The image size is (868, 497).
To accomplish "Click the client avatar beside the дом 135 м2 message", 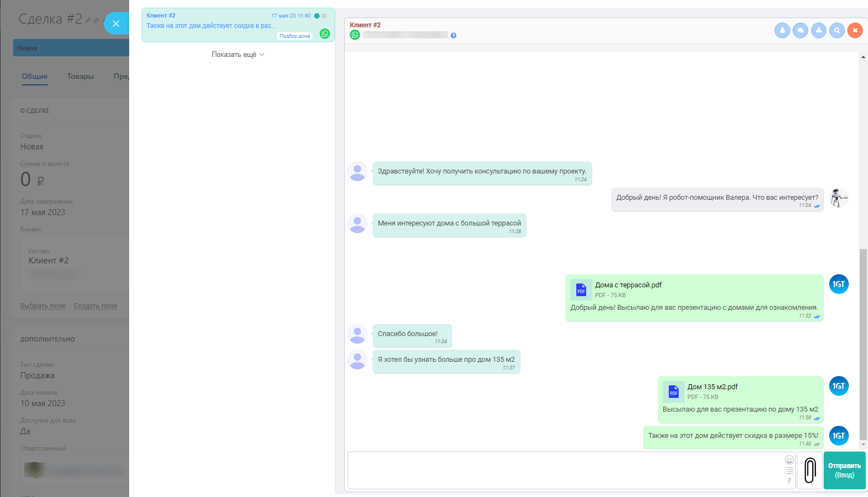I will 357,360.
